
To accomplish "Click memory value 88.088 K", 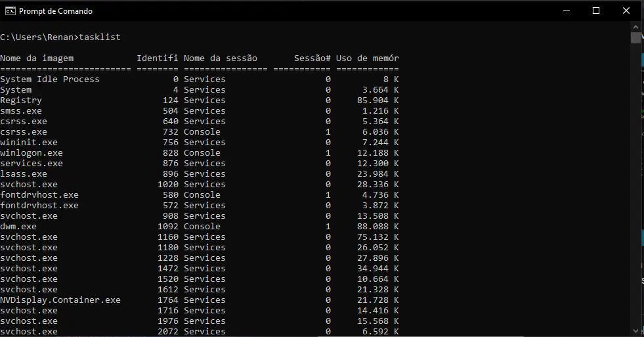I will [378, 227].
